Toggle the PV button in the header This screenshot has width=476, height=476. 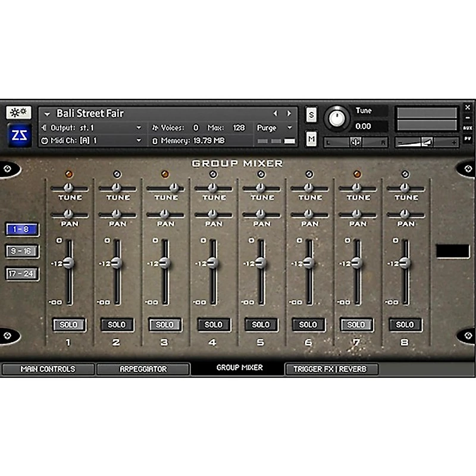pyautogui.click(x=468, y=139)
